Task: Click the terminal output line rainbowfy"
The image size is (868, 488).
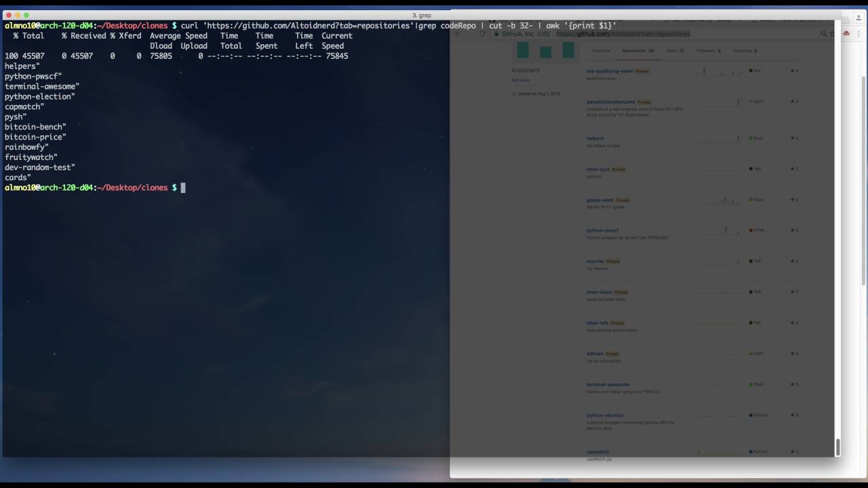Action: click(x=26, y=147)
